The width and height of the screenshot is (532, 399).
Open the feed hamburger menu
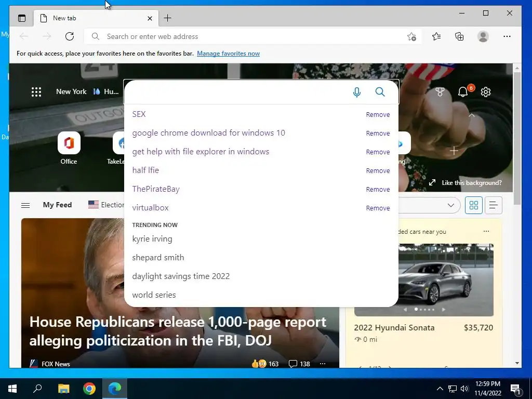click(25, 205)
